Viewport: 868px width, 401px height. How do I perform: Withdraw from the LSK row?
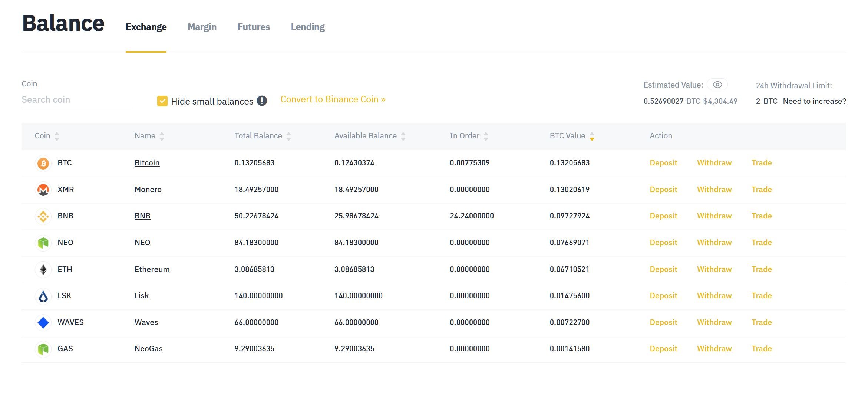point(714,296)
